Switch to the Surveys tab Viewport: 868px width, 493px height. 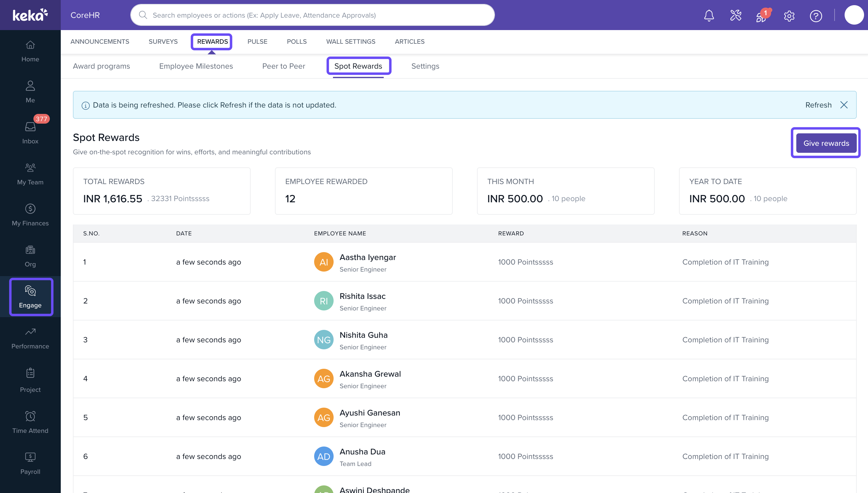coord(163,41)
